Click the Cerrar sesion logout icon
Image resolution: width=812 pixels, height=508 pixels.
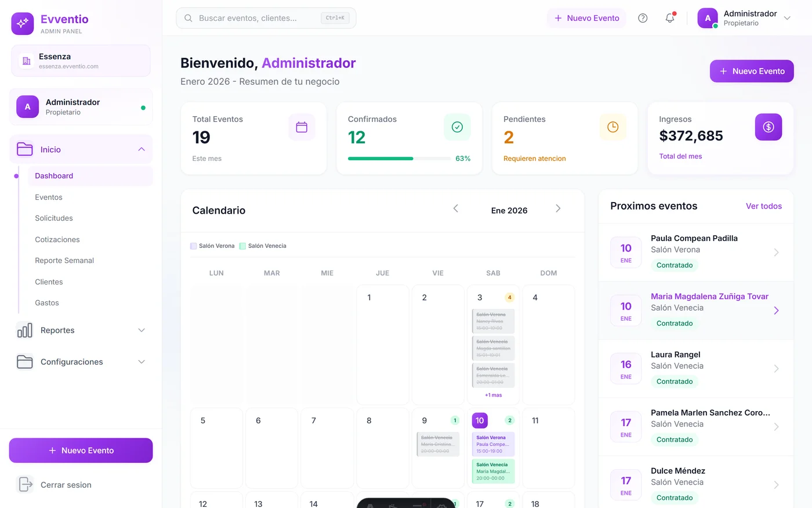click(25, 484)
